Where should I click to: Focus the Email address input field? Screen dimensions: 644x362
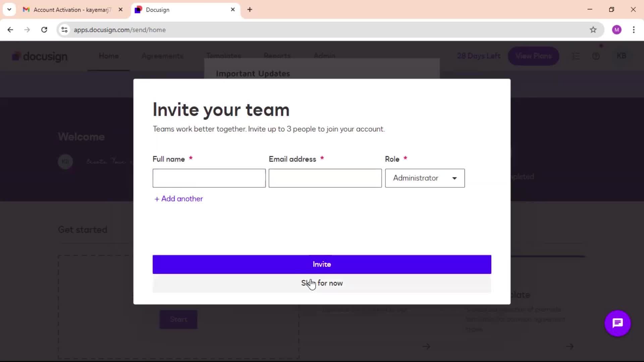[x=325, y=178]
